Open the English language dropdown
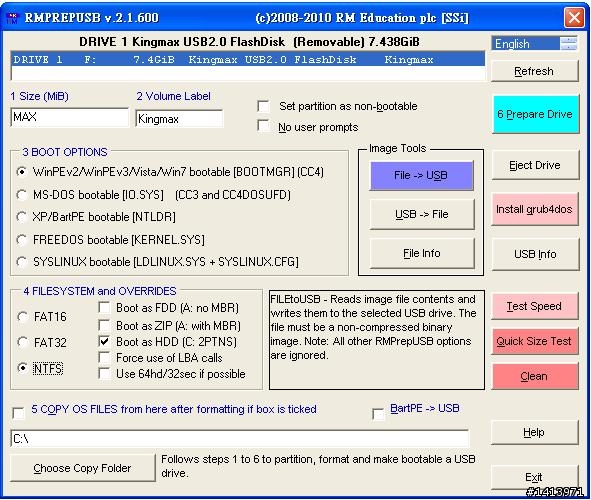This screenshot has width=591, height=500. click(x=534, y=44)
